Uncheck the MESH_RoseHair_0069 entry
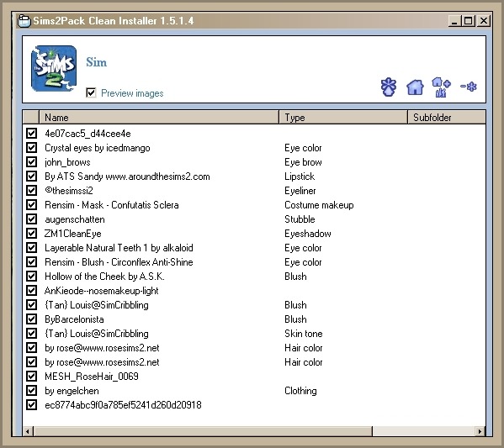Image resolution: width=504 pixels, height=448 pixels. [x=31, y=376]
